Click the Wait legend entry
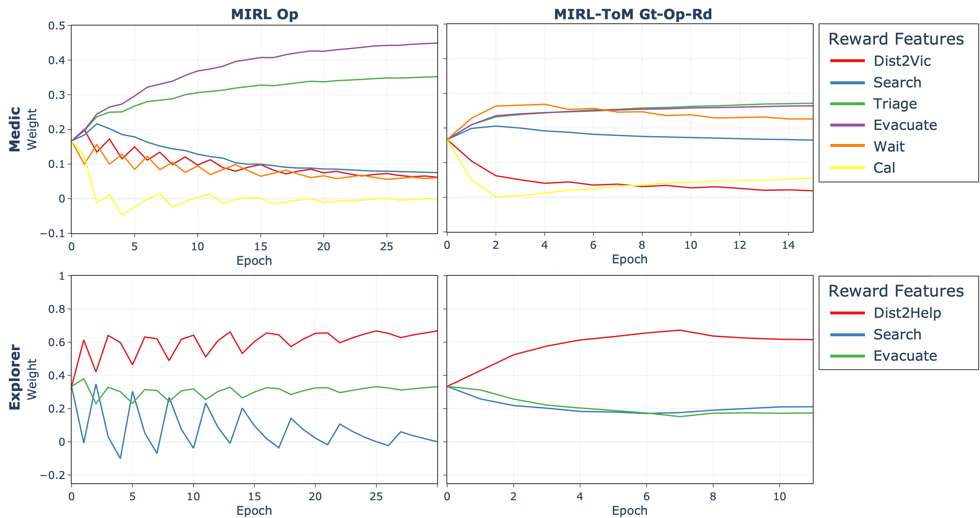980x518 pixels. (889, 147)
